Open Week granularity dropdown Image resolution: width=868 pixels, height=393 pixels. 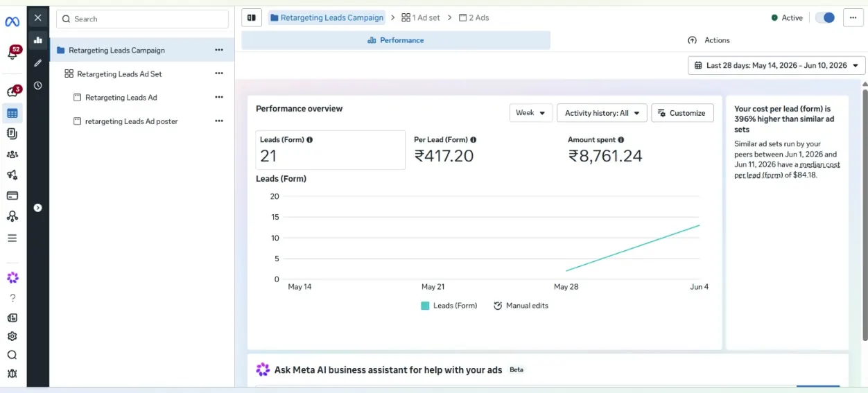point(531,113)
